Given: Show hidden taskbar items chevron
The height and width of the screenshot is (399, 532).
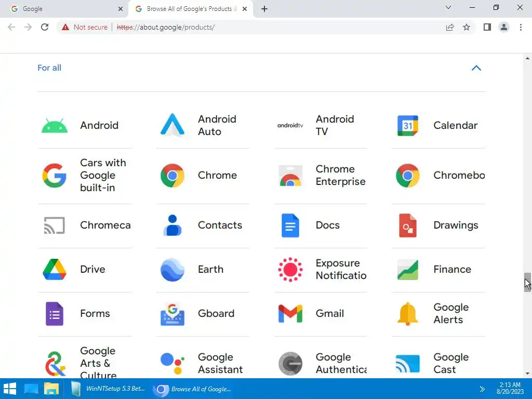Looking at the screenshot, I should pos(482,389).
